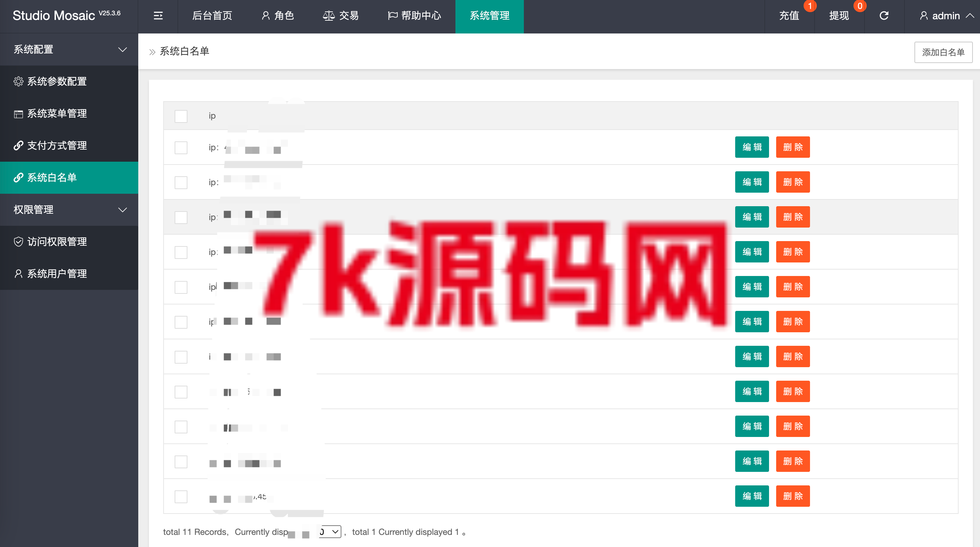Image resolution: width=980 pixels, height=547 pixels.
Task: Click the link icon beside 系统白名单
Action: pos(18,177)
